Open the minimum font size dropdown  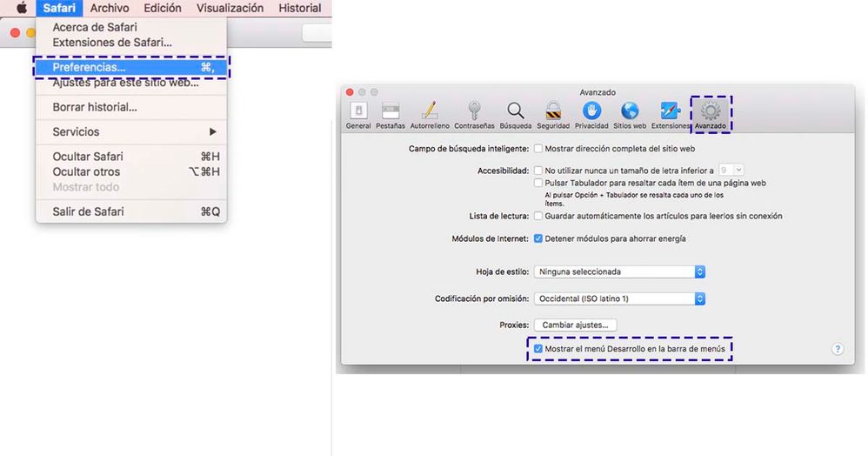pos(731,170)
